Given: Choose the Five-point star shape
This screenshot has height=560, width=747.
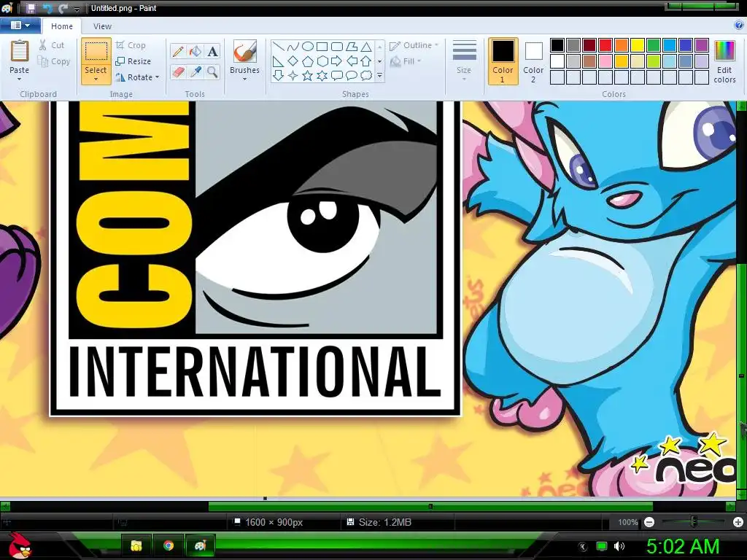Looking at the screenshot, I should [x=308, y=76].
